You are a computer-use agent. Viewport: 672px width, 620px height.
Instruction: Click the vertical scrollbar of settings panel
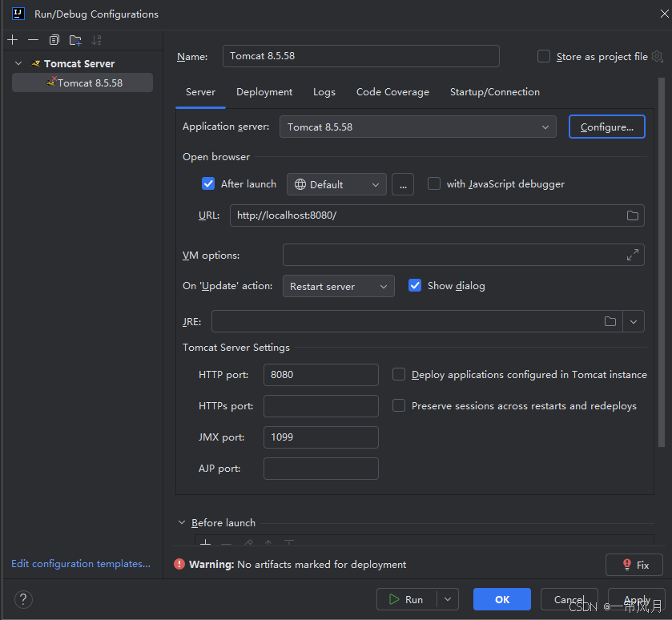coord(662,262)
